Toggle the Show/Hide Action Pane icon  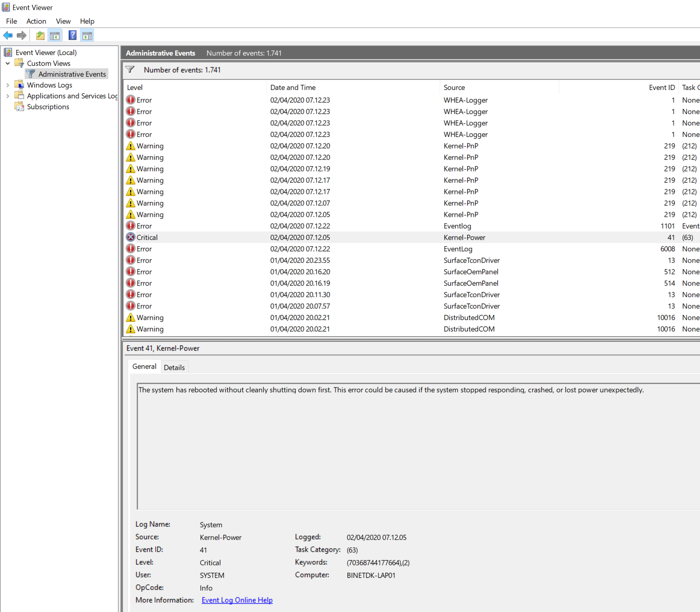87,36
